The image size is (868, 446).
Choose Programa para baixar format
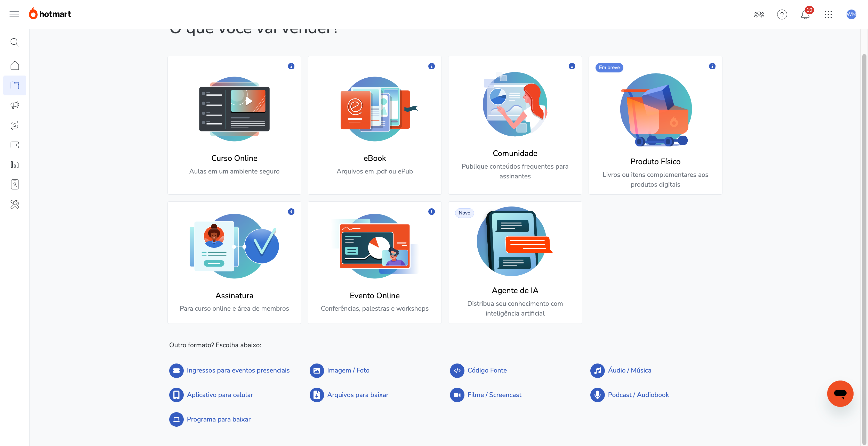click(x=210, y=419)
